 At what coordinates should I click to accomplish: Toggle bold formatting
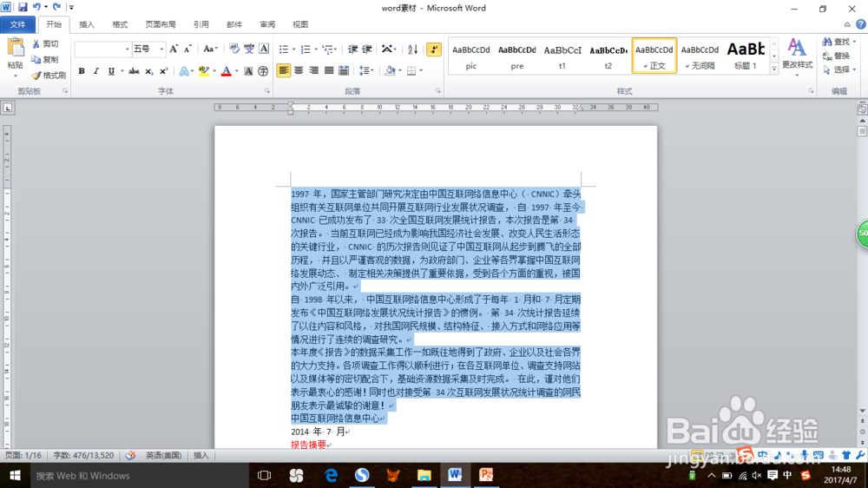click(82, 71)
